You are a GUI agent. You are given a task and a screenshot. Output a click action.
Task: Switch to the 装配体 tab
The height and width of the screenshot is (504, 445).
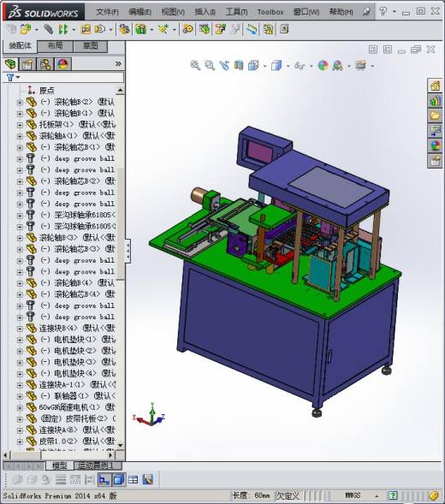click(x=20, y=46)
